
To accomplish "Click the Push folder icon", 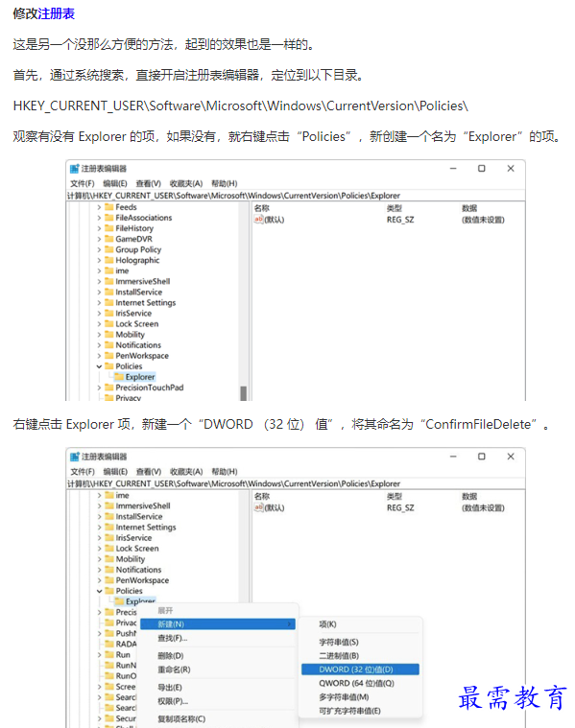I will point(109,633).
